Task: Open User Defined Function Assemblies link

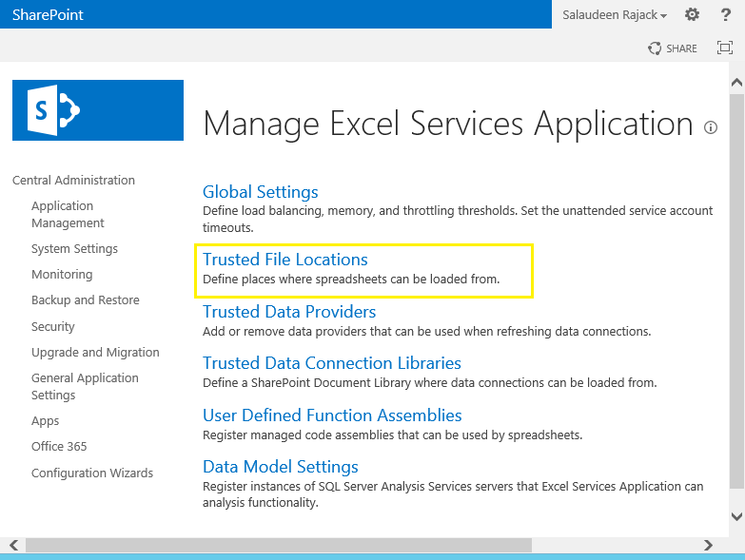Action: (x=332, y=415)
